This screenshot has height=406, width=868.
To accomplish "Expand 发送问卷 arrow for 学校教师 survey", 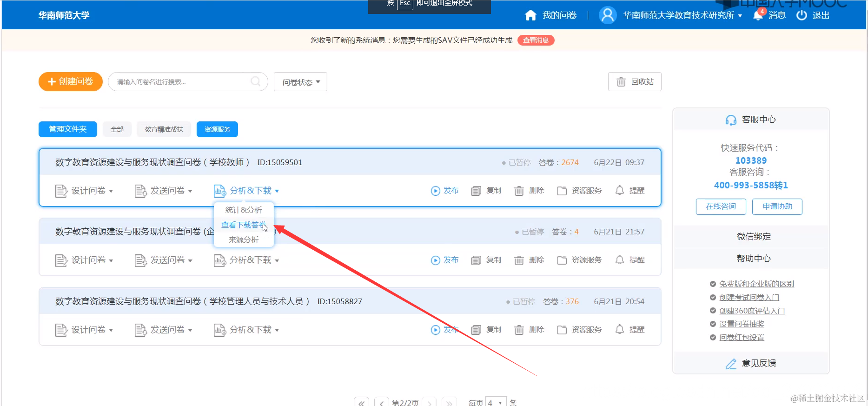I will (190, 191).
